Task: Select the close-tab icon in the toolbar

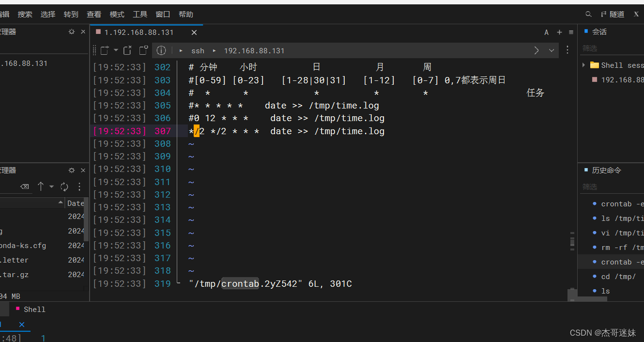Action: coord(127,50)
